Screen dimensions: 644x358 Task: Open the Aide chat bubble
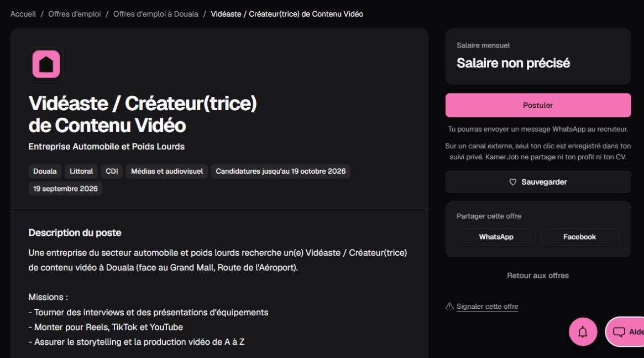[x=626, y=331]
